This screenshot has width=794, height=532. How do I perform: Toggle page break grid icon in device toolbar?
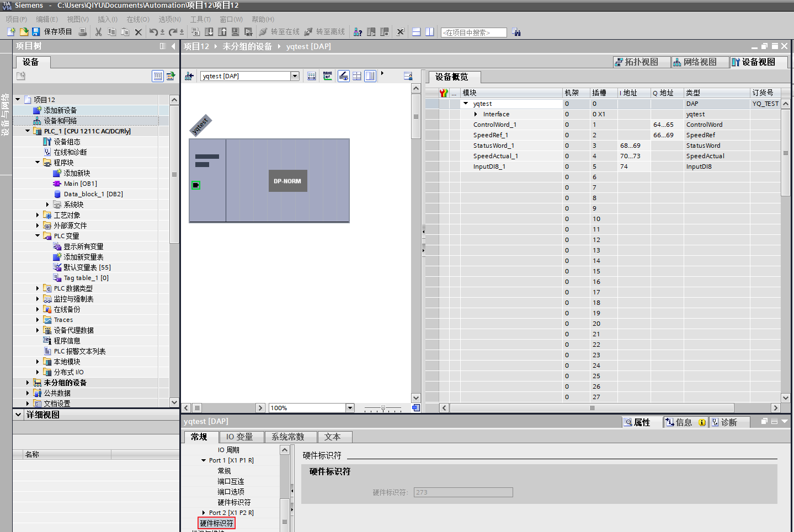pos(357,76)
